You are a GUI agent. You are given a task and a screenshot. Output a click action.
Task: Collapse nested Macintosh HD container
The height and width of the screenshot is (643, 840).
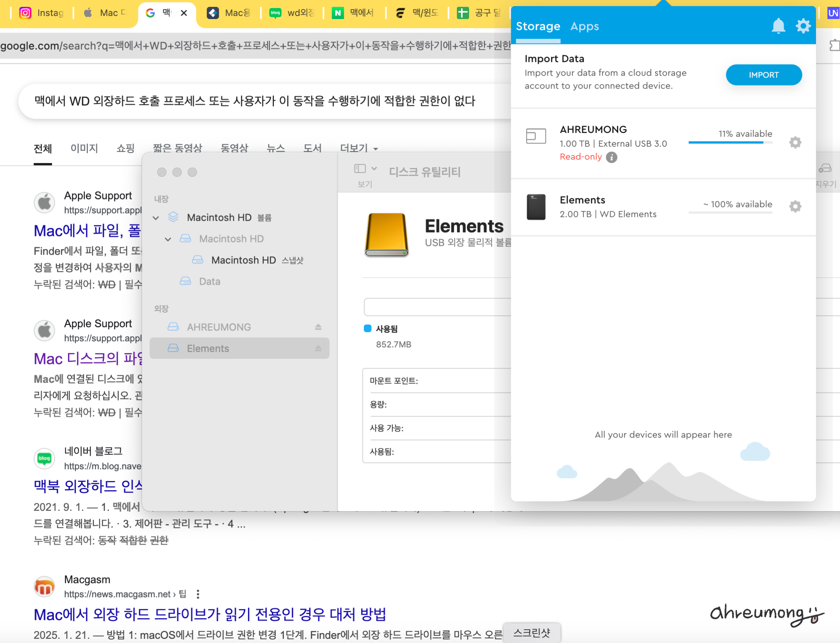[168, 239]
